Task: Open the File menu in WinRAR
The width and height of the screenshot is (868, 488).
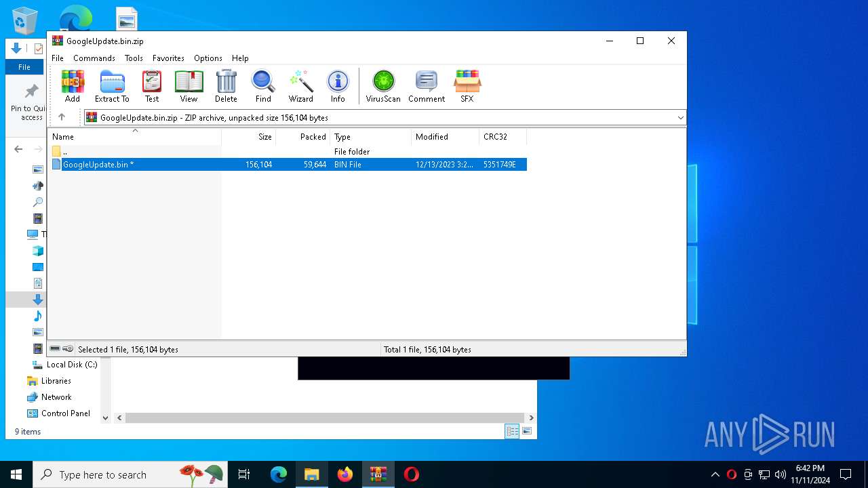Action: click(x=58, y=58)
